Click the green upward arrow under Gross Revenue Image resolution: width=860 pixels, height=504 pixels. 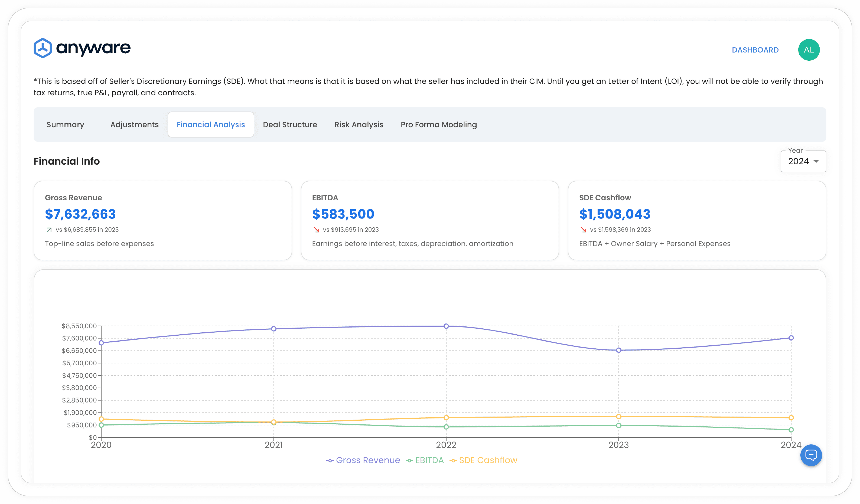click(49, 230)
